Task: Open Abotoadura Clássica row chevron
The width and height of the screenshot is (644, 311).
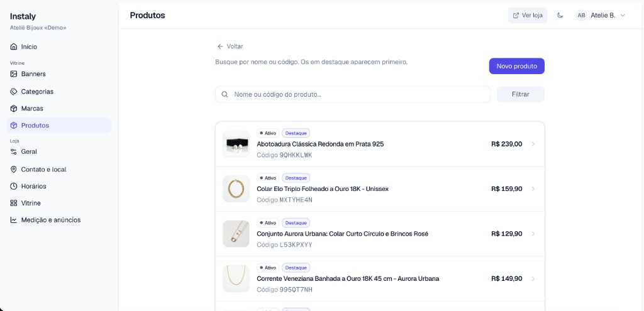Action: tap(533, 144)
